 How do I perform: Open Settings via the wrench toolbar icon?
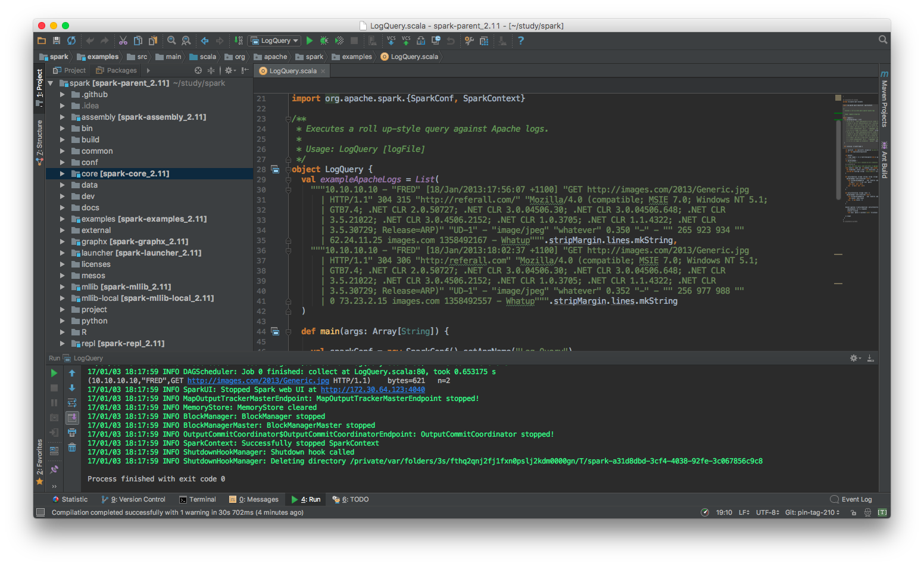(469, 41)
